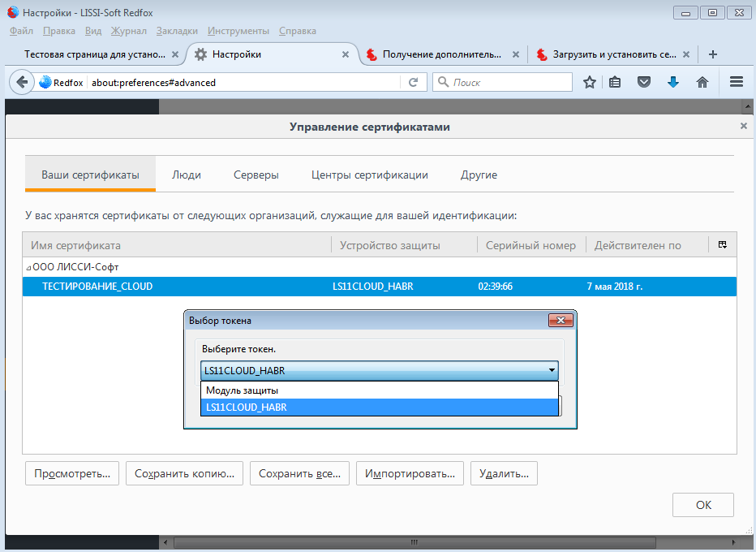Screen dimensions: 756x552
Task: Open downloads via the blue arrow icon
Action: (673, 83)
